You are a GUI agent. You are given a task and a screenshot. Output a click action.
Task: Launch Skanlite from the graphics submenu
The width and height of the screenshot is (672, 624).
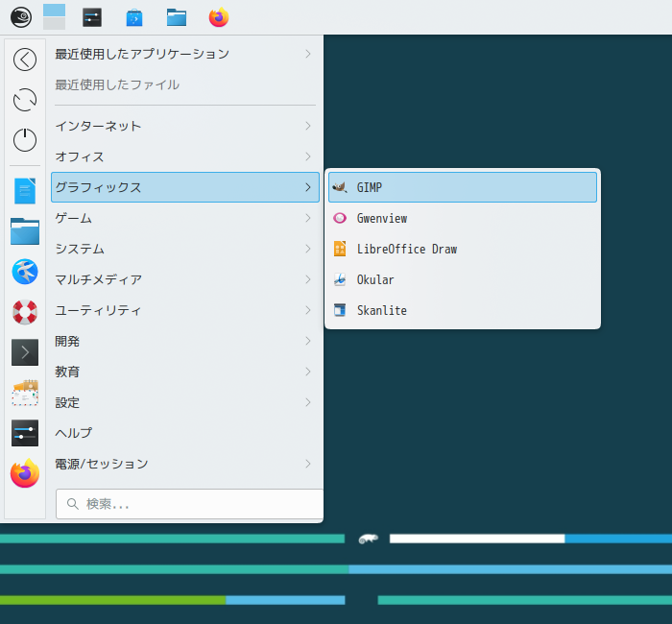(x=463, y=310)
